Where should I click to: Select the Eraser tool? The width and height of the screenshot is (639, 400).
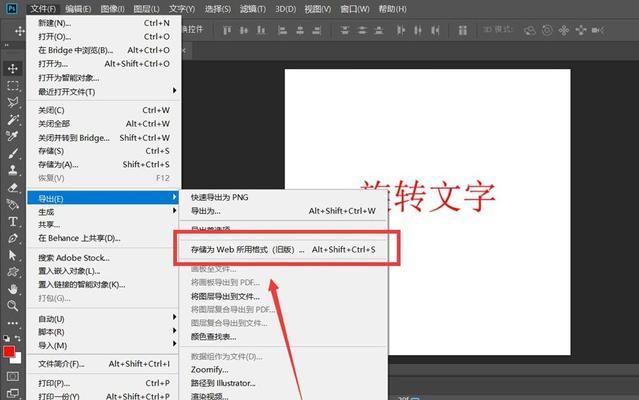[13, 187]
